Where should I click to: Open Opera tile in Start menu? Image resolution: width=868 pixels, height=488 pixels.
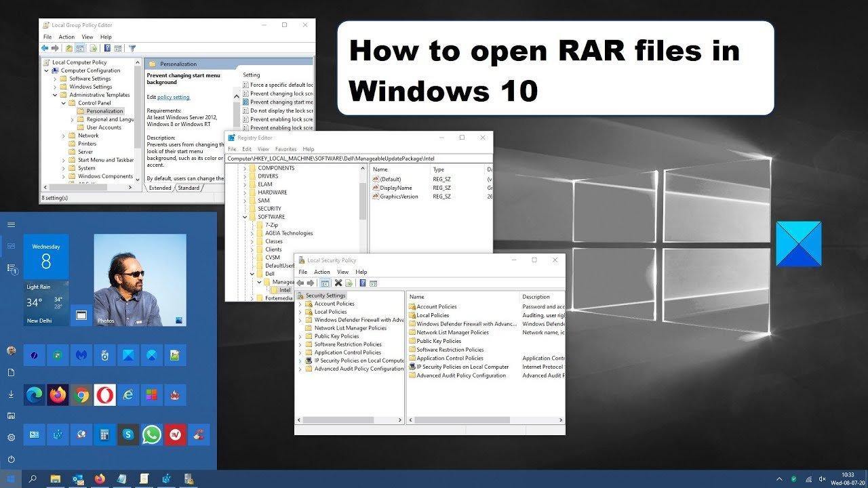coord(105,394)
